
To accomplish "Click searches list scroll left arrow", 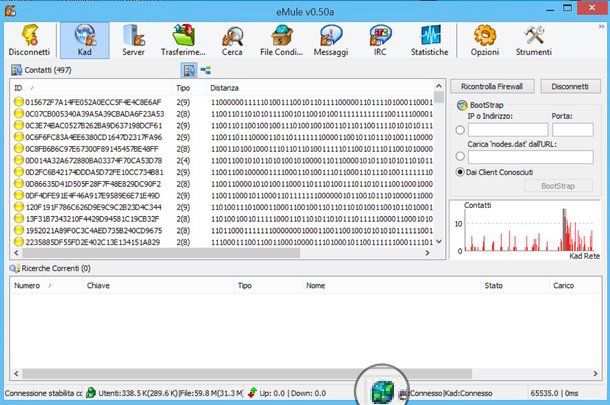I will (16, 373).
